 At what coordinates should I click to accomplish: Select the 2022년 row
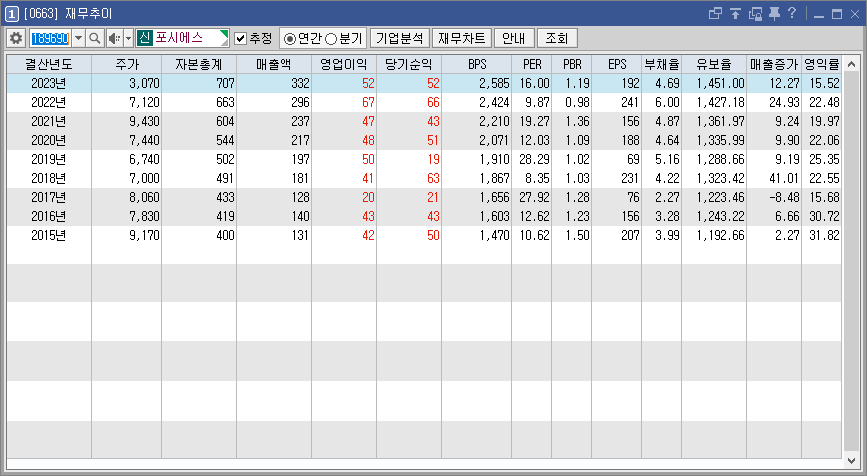point(424,102)
